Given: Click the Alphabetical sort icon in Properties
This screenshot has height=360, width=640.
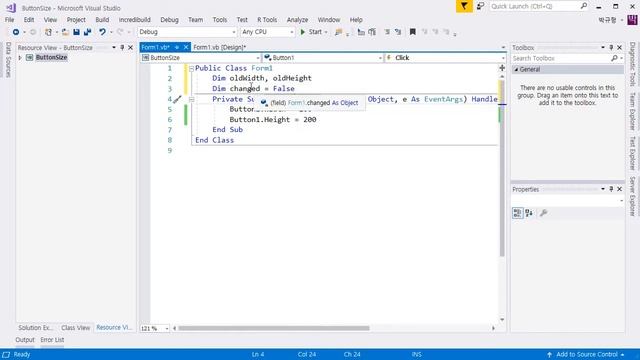Looking at the screenshot, I should point(529,213).
